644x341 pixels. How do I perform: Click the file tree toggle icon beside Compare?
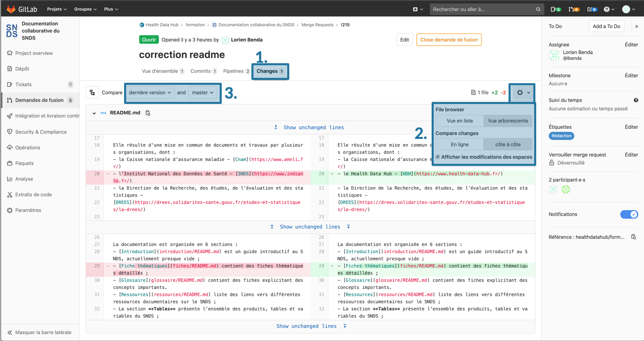(92, 92)
